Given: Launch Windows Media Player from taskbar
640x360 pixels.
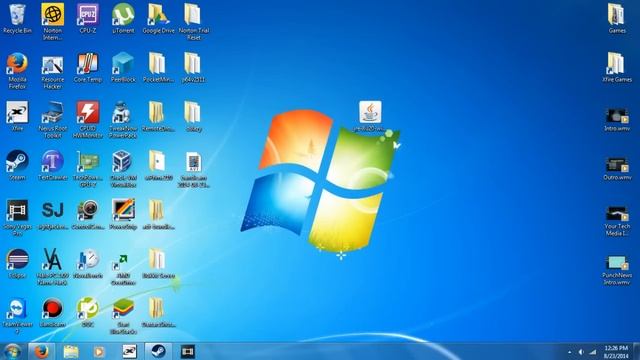Looking at the screenshot, I should tap(100, 351).
